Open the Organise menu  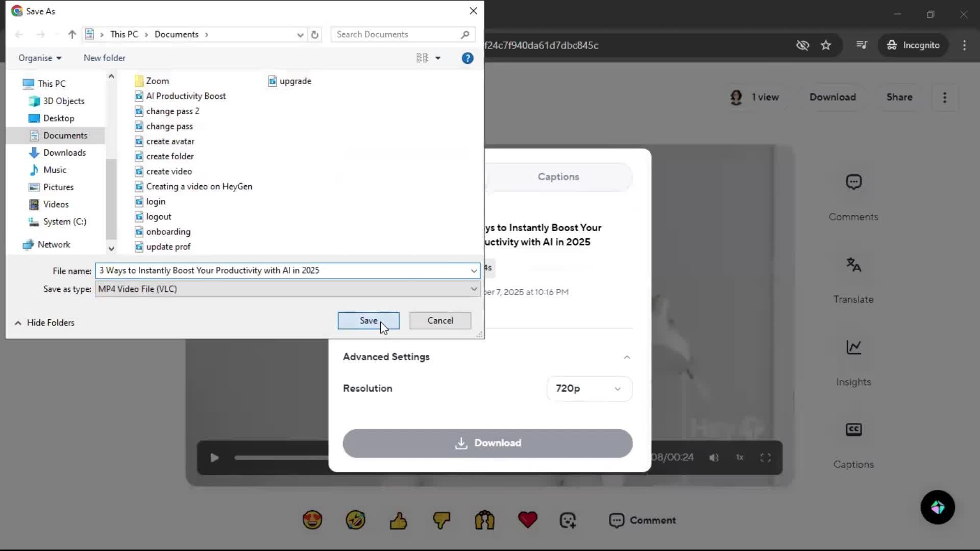(x=40, y=58)
